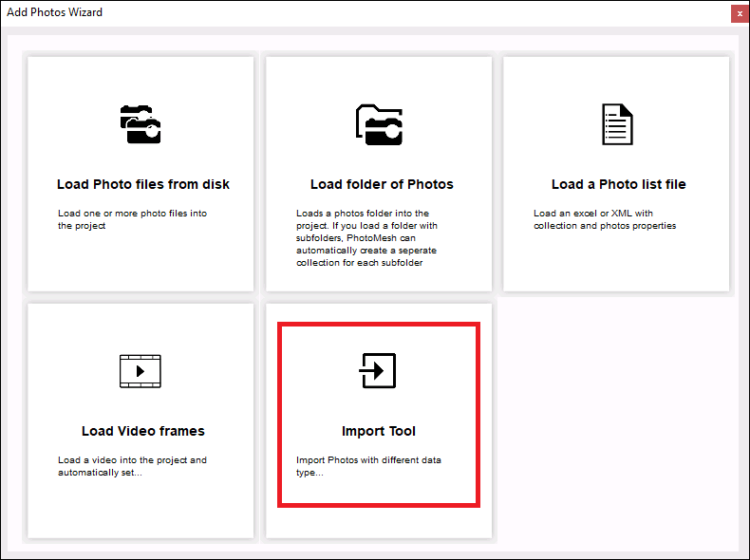Open 'Load a Photo list file' option
The height and width of the screenshot is (560, 750).
point(618,184)
